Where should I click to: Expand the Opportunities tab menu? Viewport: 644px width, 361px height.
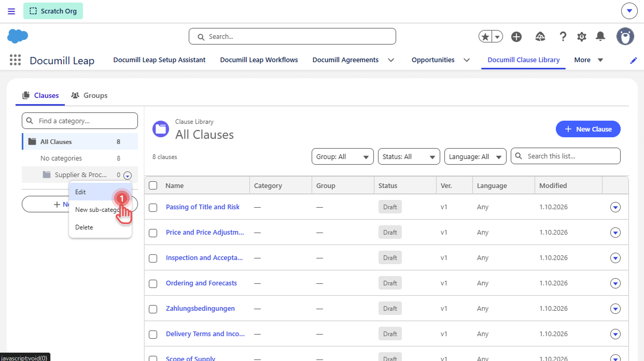tap(467, 60)
